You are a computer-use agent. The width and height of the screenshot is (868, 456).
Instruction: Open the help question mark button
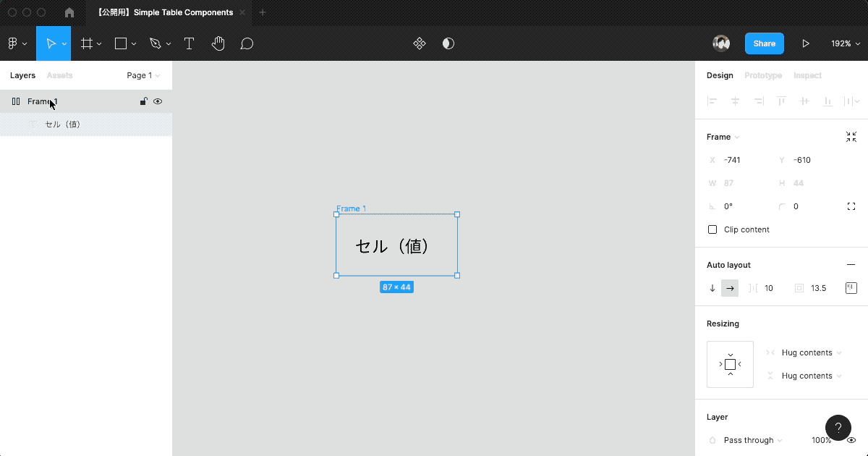tap(838, 428)
